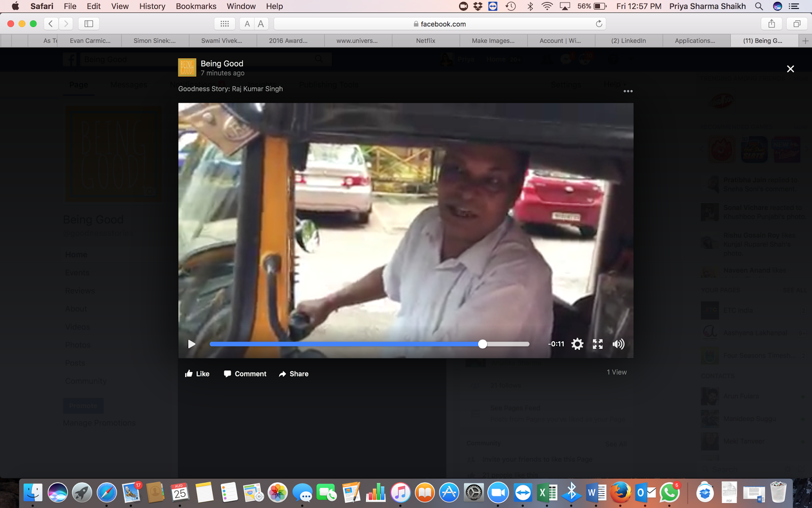Image resolution: width=812 pixels, height=508 pixels.
Task: Show all tabs overview
Action: tap(797, 23)
